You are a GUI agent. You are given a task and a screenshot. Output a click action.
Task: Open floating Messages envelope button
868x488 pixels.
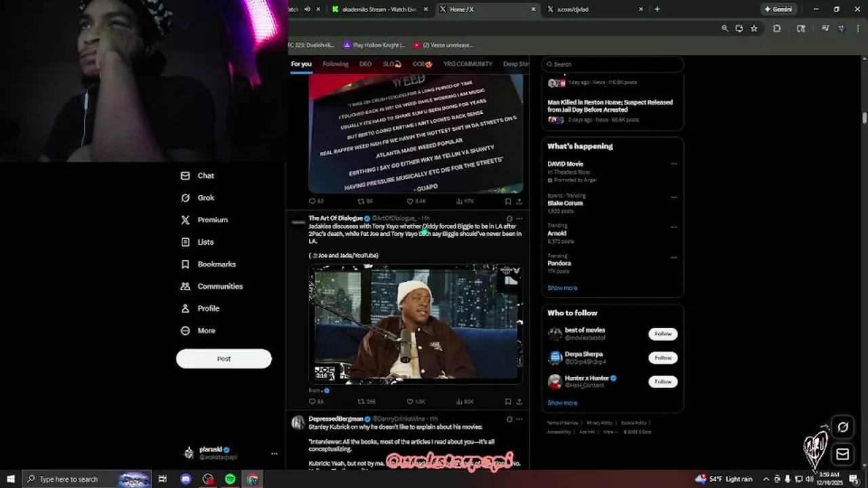(x=843, y=454)
